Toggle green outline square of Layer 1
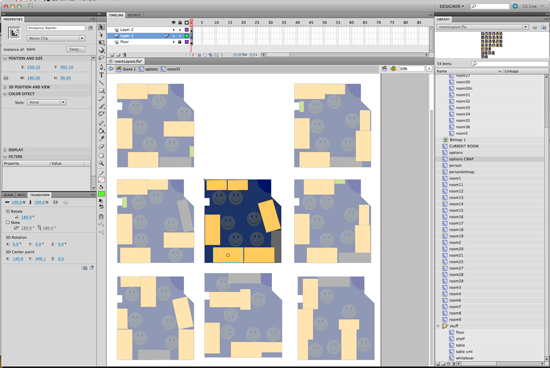The width and height of the screenshot is (550, 368). (x=187, y=36)
